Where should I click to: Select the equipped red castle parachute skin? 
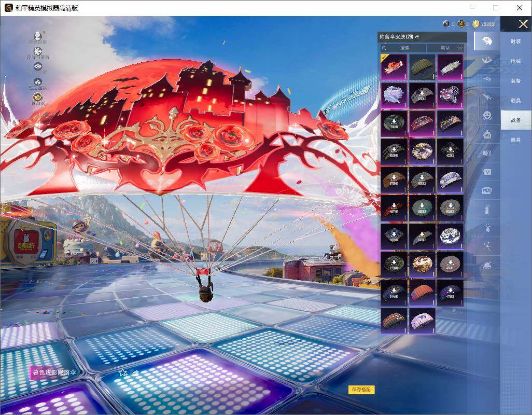(394, 67)
